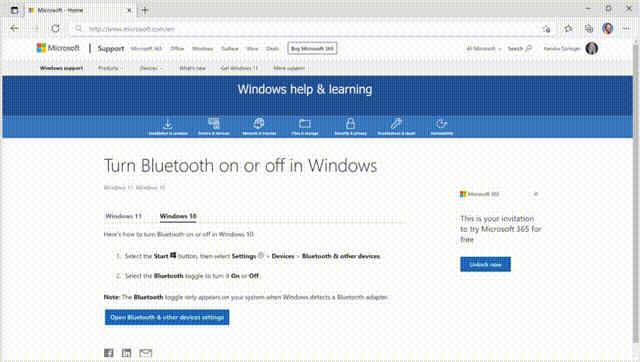Open the Files & storage folder icon
The height and width of the screenshot is (362, 640).
[x=305, y=123]
